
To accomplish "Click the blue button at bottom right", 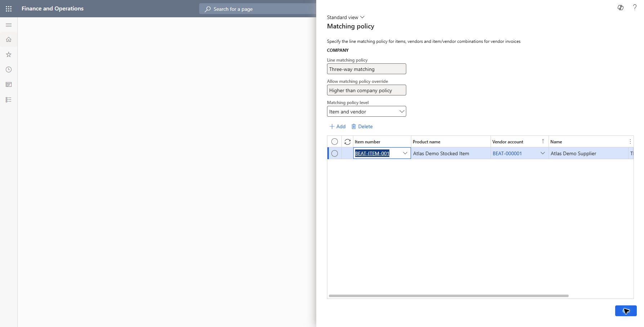I will tap(626, 311).
